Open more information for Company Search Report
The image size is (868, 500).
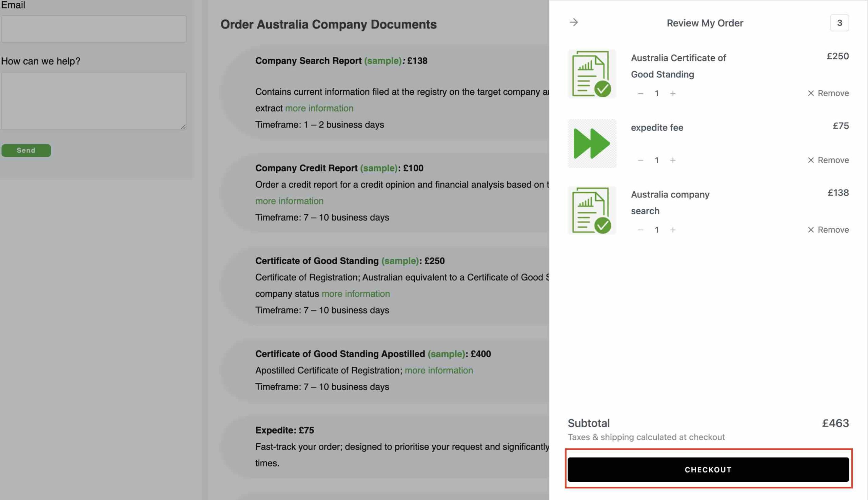[x=319, y=109]
